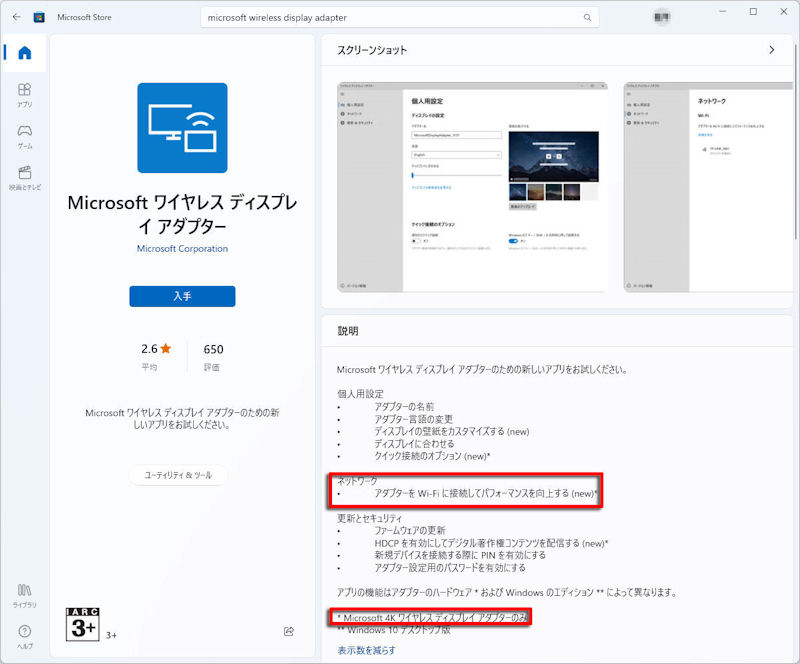Click the 入手 button to get app
The width and height of the screenshot is (800, 664).
coord(182,296)
